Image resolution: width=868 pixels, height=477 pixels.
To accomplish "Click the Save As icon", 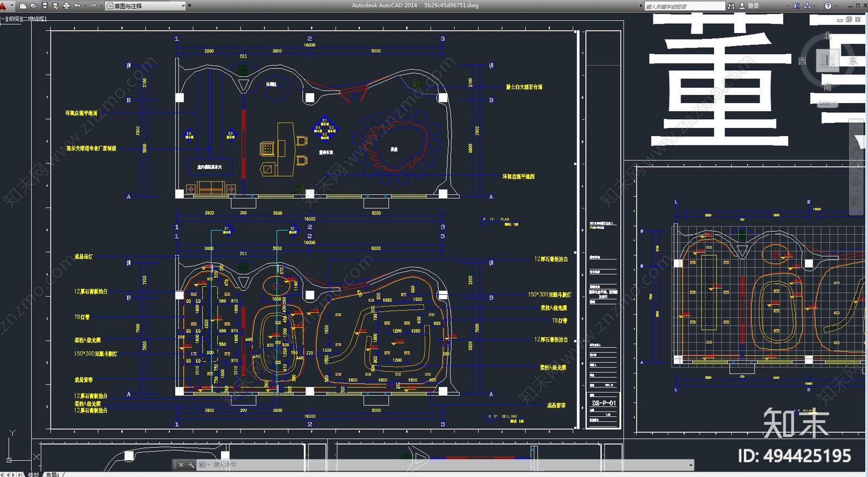I will 55,5.
